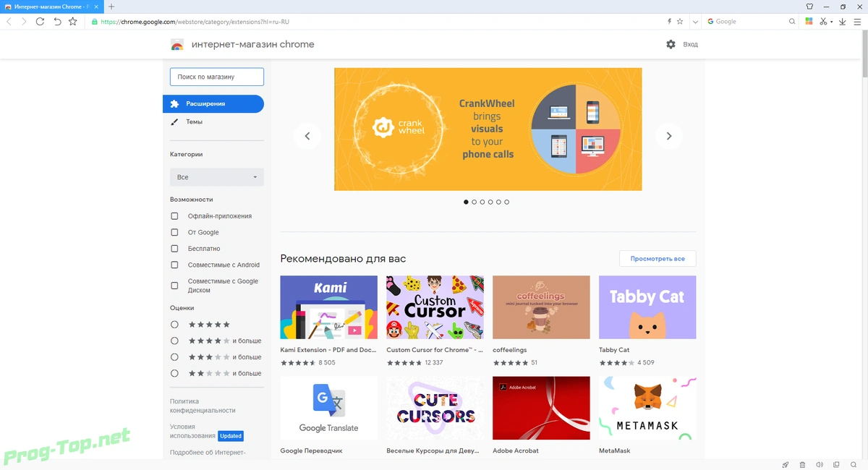Open the Google Translate extension thumbnail

[x=328, y=408]
